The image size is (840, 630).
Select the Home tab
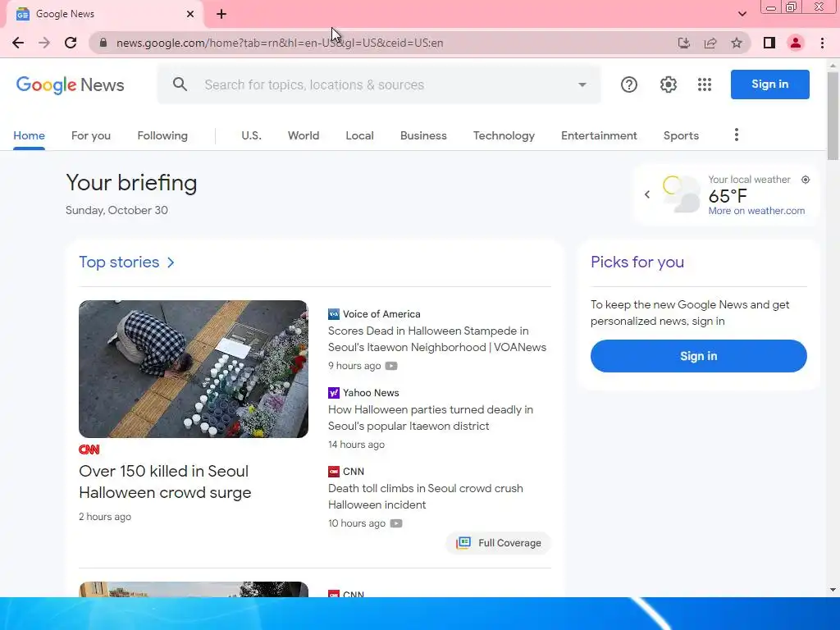coord(29,135)
